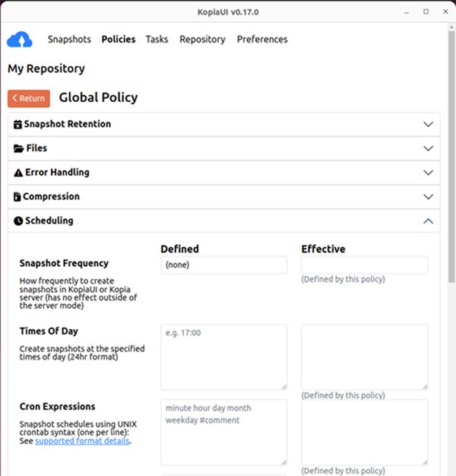456x476 pixels.
Task: Collapse the Scheduling section chevron
Action: 428,221
